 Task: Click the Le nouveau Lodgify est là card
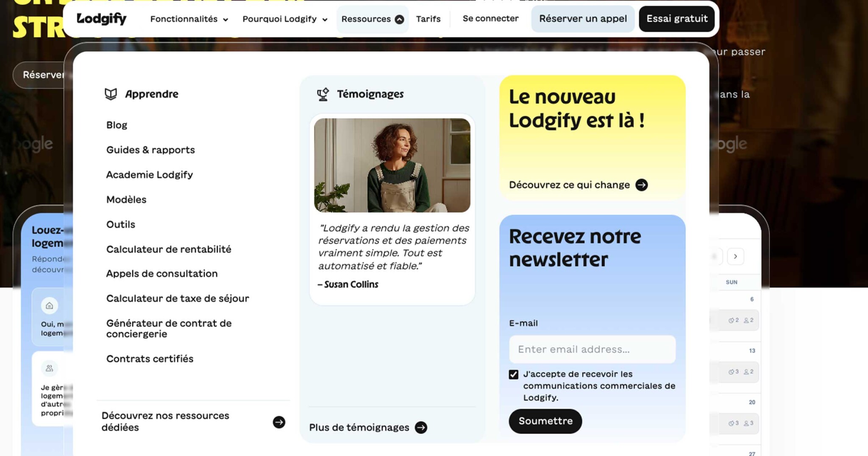(x=592, y=137)
